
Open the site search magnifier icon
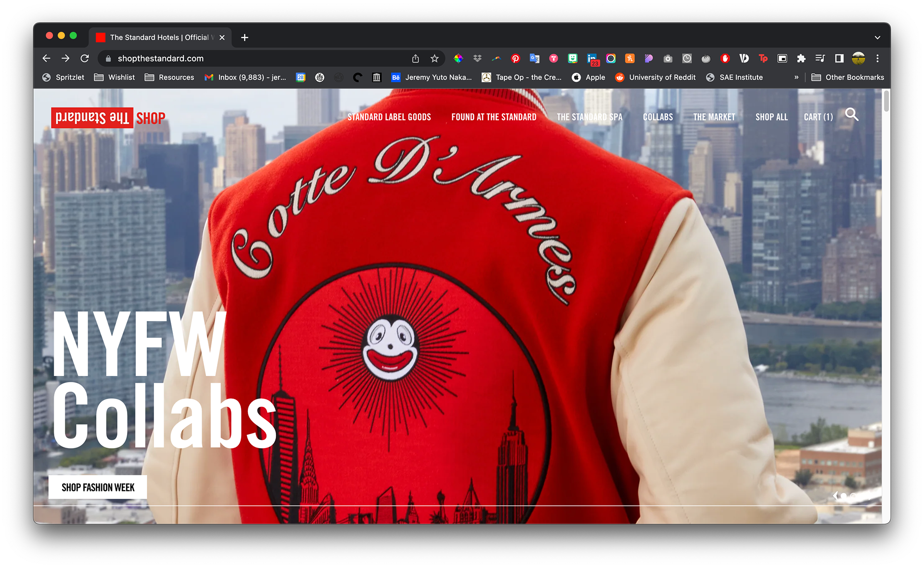coord(851,115)
